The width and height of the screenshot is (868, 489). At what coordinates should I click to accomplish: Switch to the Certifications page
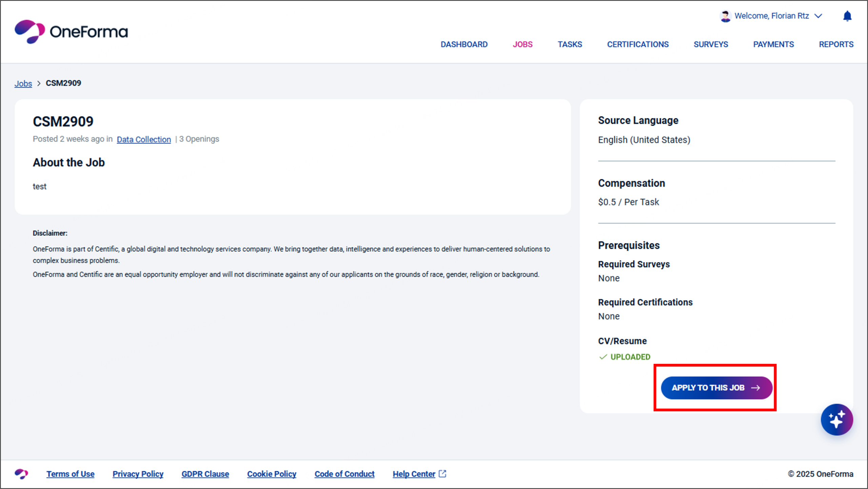coord(637,44)
